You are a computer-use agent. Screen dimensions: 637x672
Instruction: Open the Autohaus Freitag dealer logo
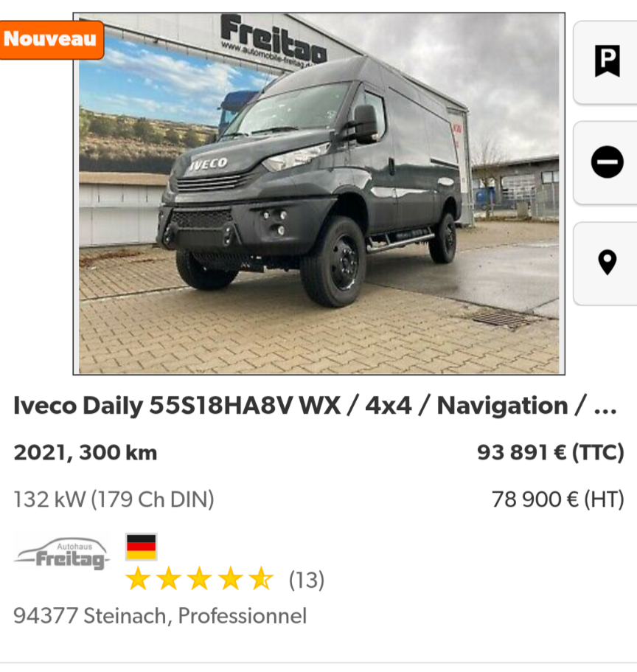tap(62, 553)
